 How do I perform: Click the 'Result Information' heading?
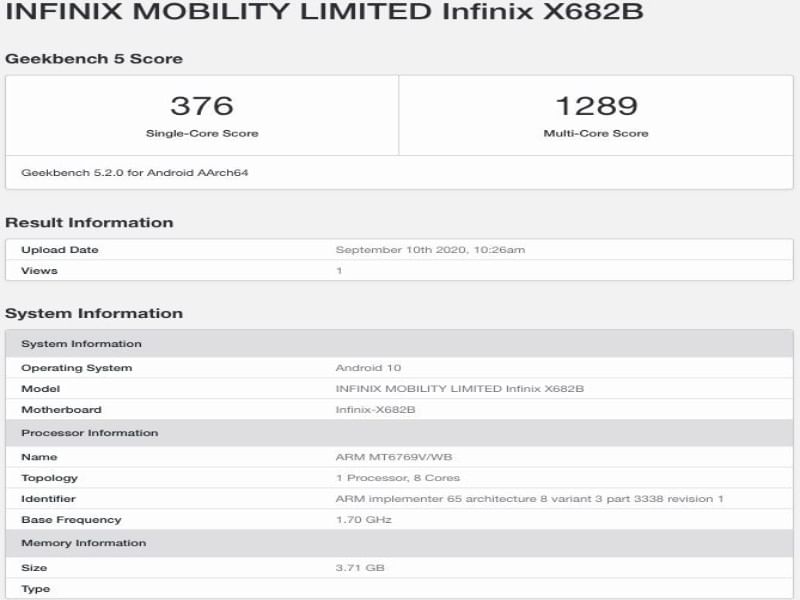pyautogui.click(x=89, y=222)
